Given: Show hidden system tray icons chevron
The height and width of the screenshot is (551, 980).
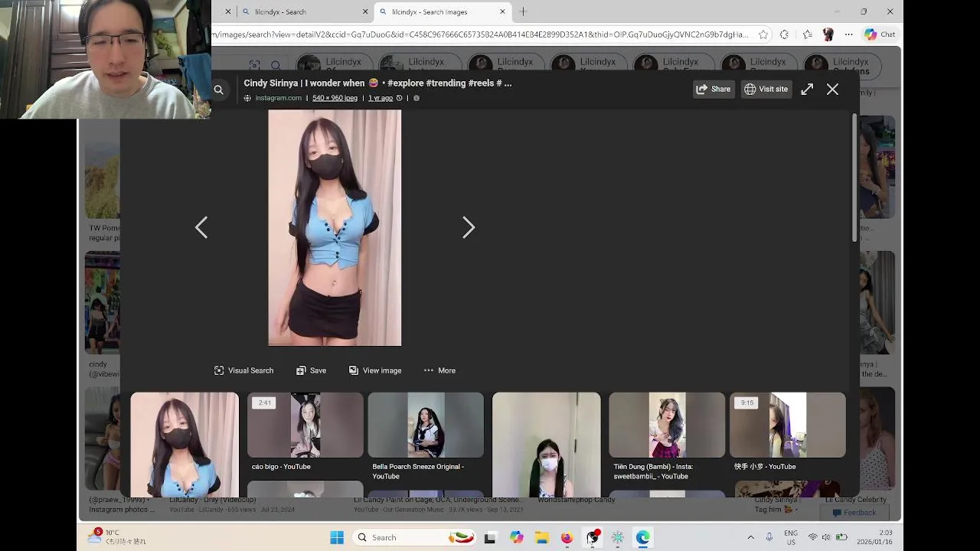Looking at the screenshot, I should 750,537.
